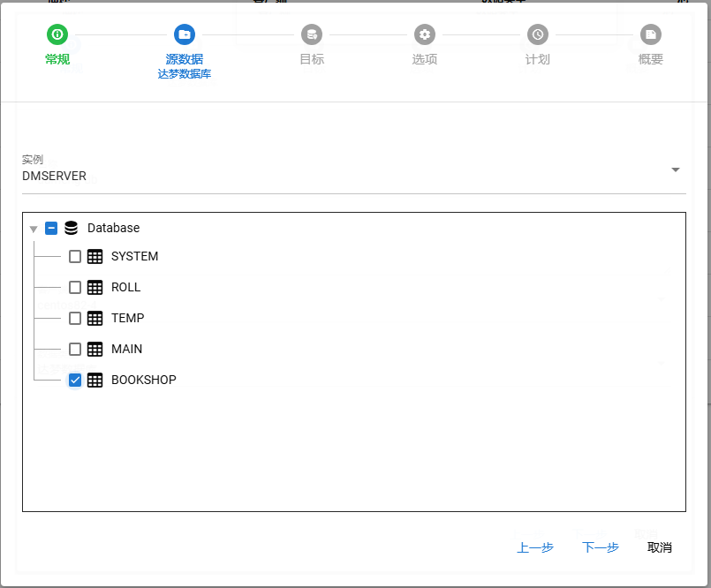Click the green General step info icon
711x588 pixels.
coord(57,34)
